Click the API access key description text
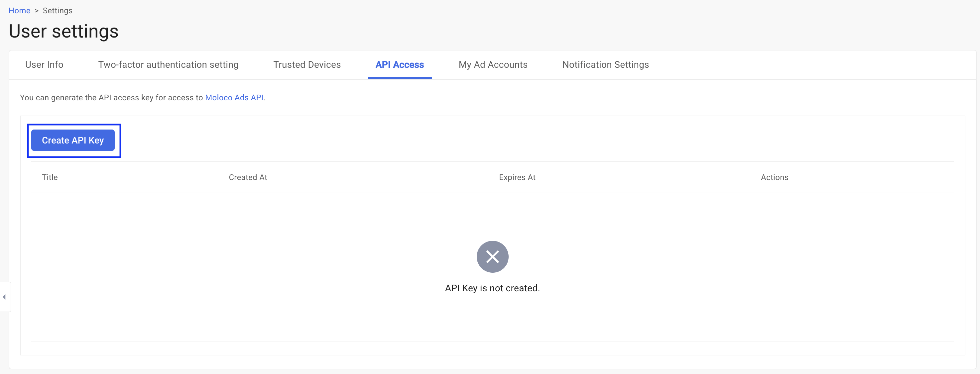The image size is (980, 374). pos(111,98)
